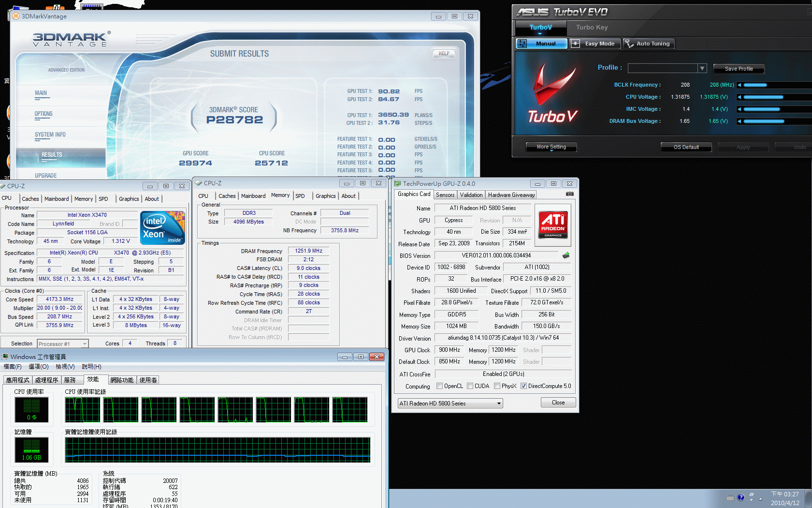Click Close button in GPU-Z

click(558, 403)
